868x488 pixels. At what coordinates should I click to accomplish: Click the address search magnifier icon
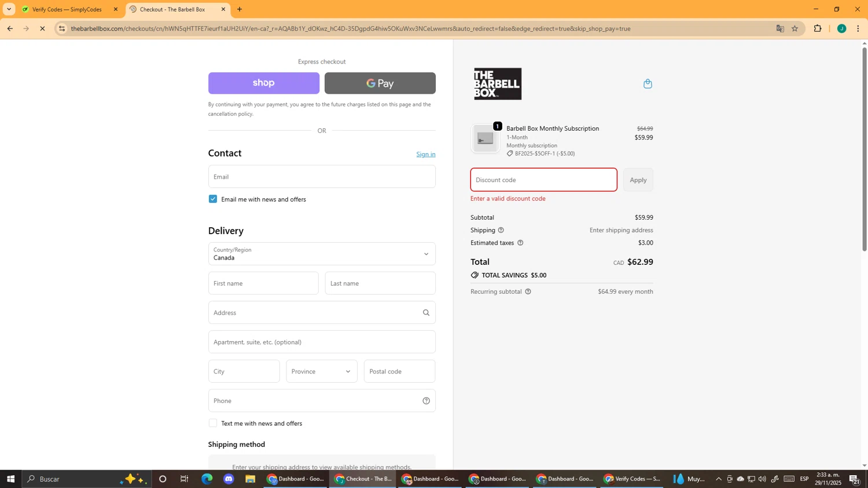[x=426, y=313]
